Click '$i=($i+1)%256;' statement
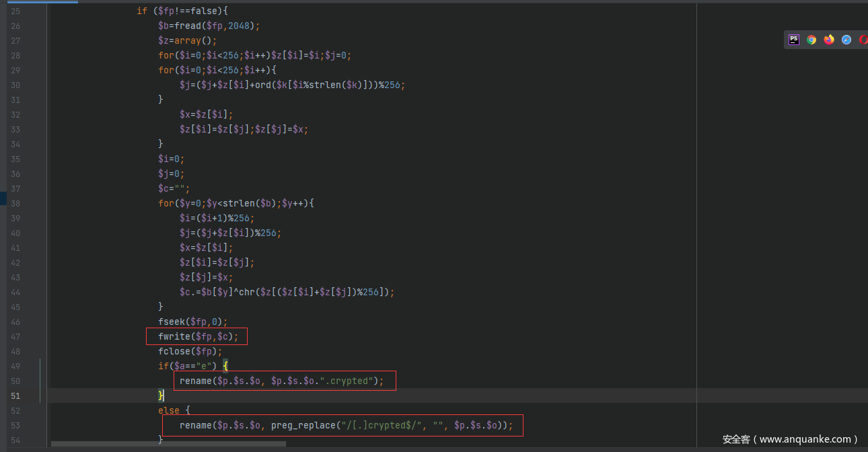 217,218
